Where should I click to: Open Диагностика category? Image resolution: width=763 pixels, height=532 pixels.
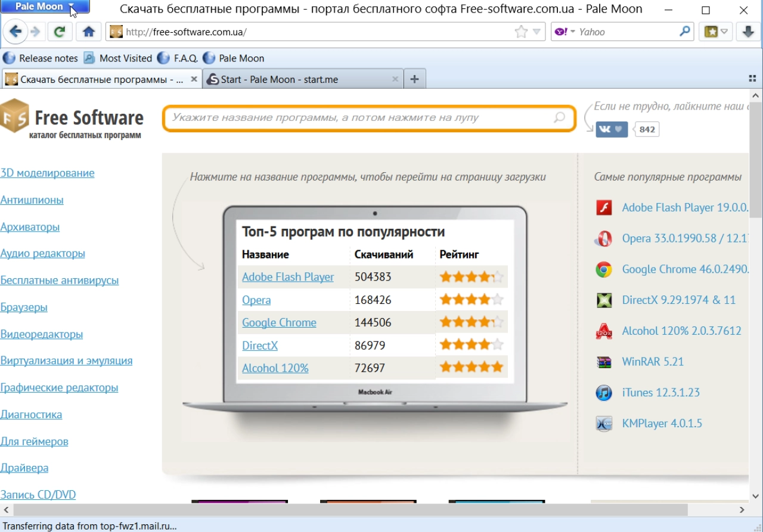tap(31, 415)
